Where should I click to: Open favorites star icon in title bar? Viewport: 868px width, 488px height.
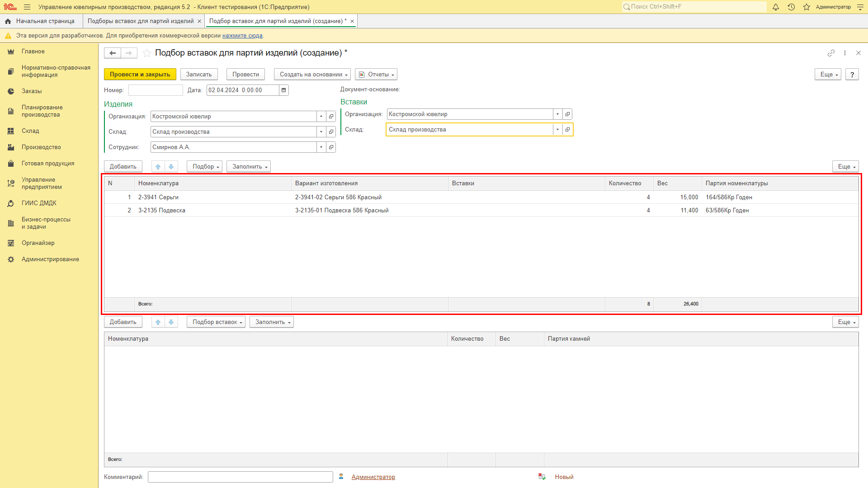807,7
